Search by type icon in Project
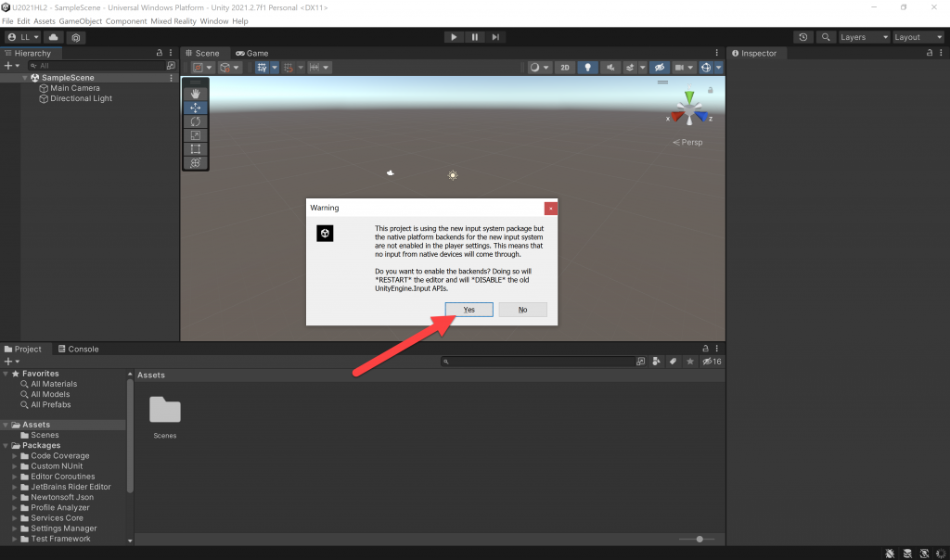This screenshot has width=950, height=560. 656,362
